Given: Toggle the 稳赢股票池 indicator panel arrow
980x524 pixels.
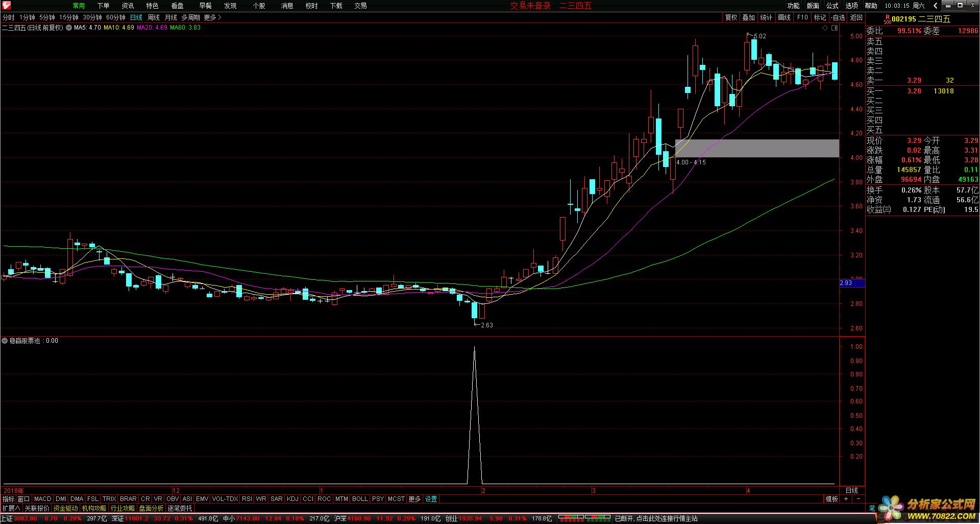Looking at the screenshot, I should click(x=5, y=341).
